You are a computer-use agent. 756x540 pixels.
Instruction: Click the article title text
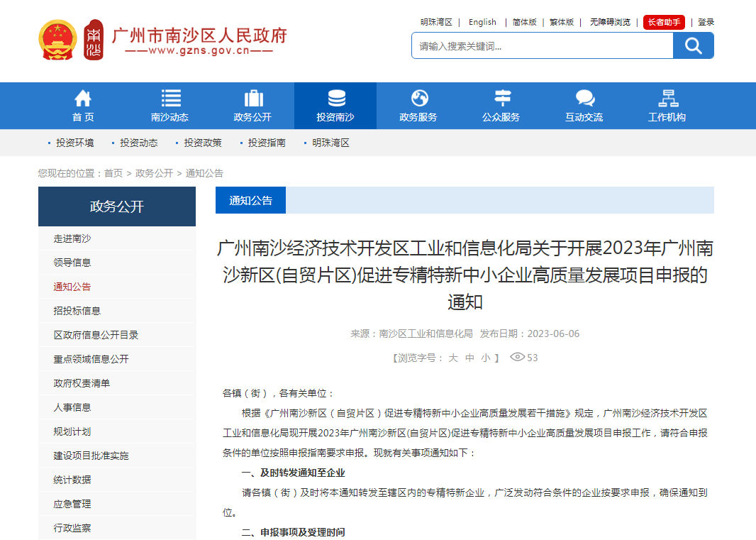coord(465,275)
